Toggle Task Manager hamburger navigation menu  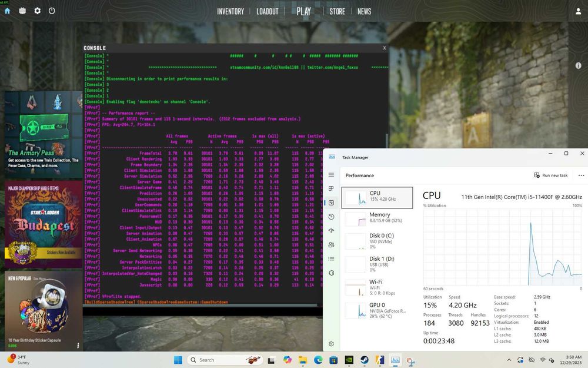331,175
